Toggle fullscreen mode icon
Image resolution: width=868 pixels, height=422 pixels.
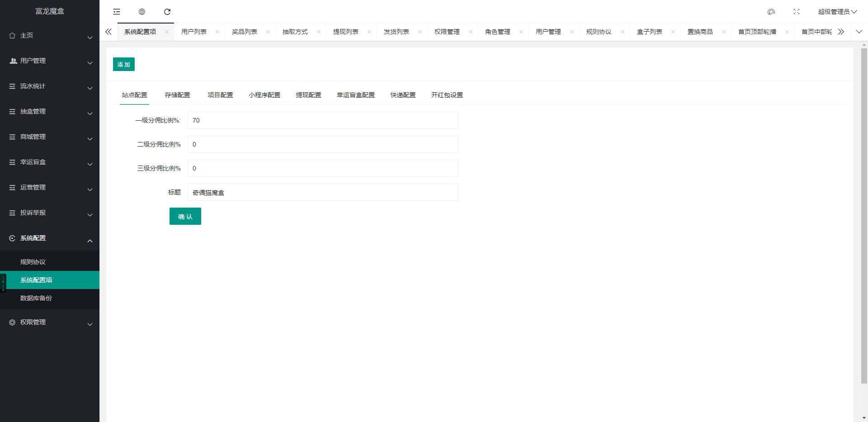tap(797, 12)
